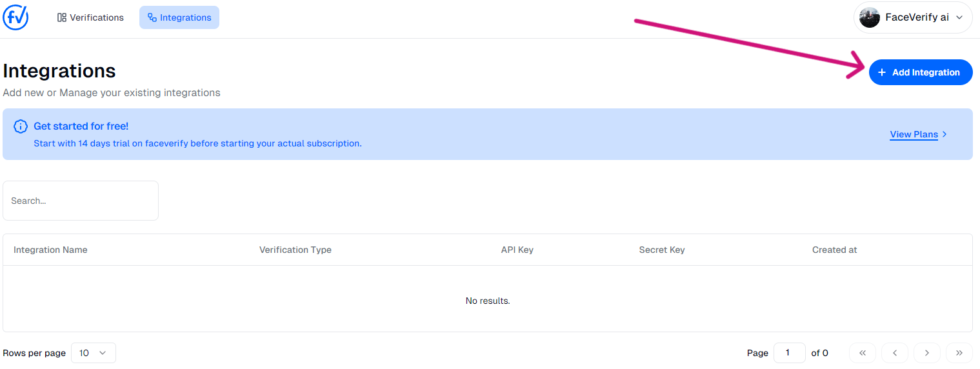Screen dimensions: 980x369
Task: Click the Verification Type column header
Action: click(295, 250)
